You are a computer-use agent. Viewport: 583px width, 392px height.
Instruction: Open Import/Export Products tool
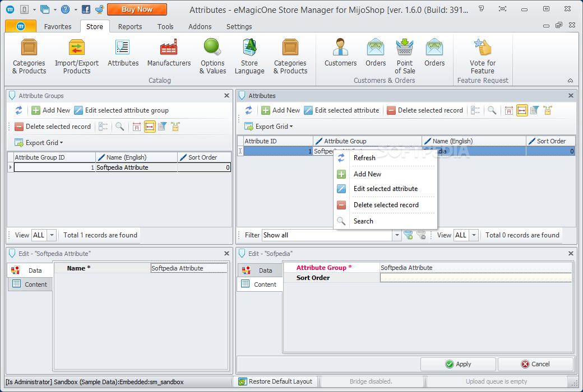tap(77, 57)
